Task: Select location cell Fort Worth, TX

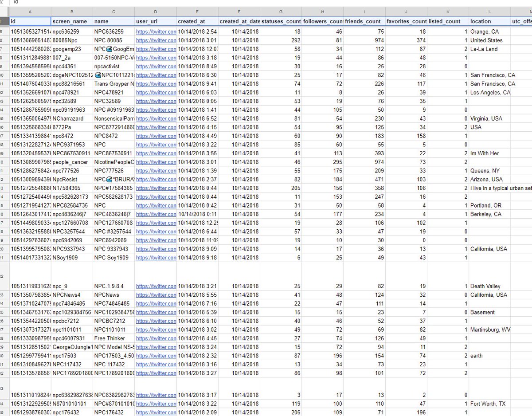Action: (x=490, y=404)
